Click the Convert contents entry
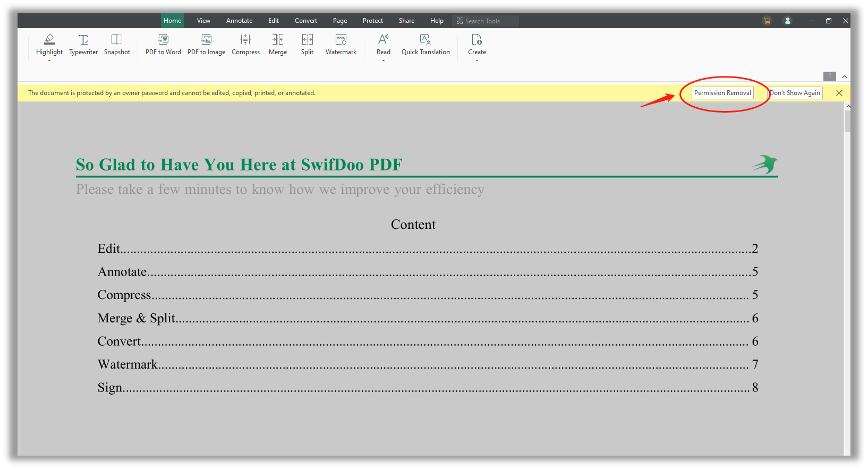 coord(428,341)
